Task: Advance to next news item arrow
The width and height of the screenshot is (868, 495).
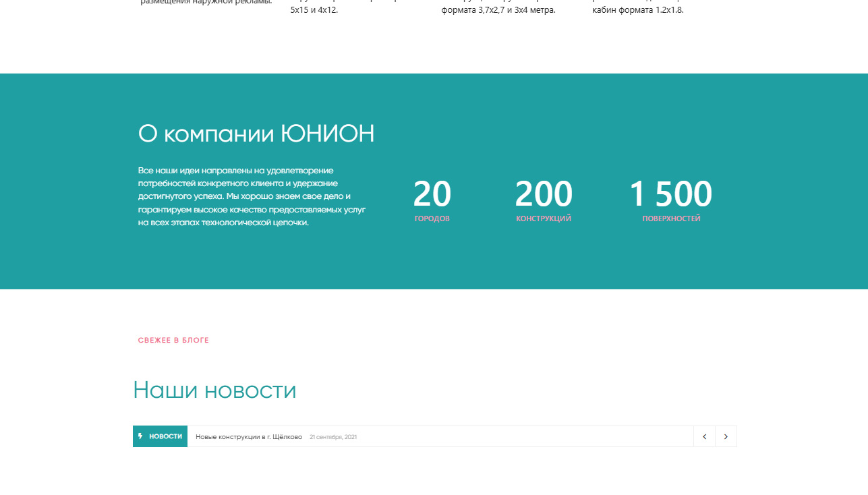Action: coord(726,436)
